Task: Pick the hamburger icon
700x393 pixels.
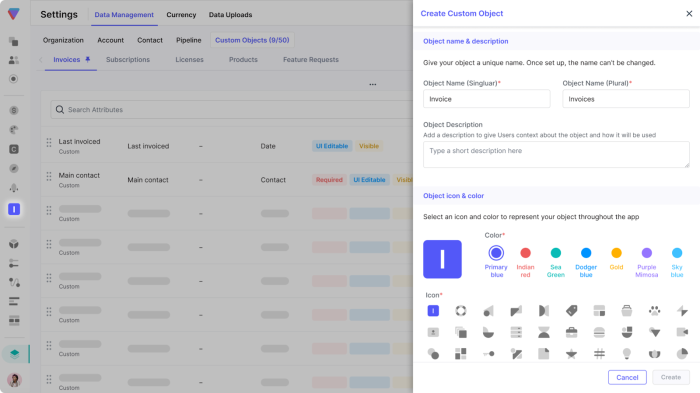Action: pyautogui.click(x=599, y=332)
